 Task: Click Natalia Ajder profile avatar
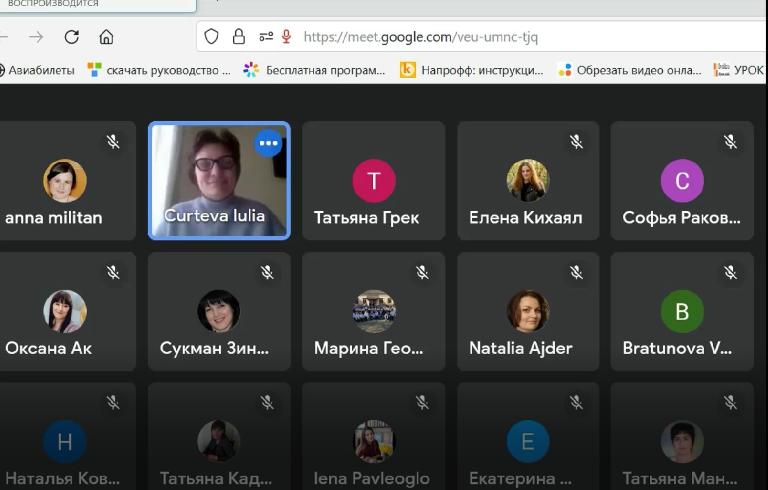pyautogui.click(x=528, y=311)
